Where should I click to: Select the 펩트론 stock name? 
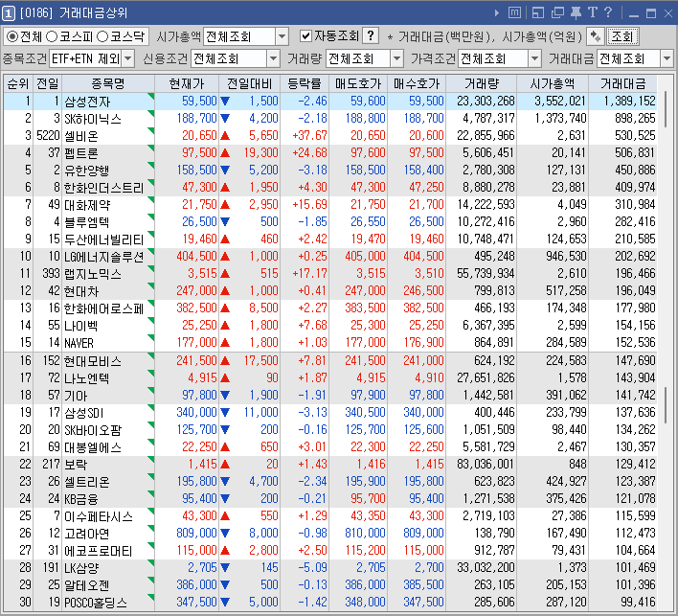(x=81, y=153)
